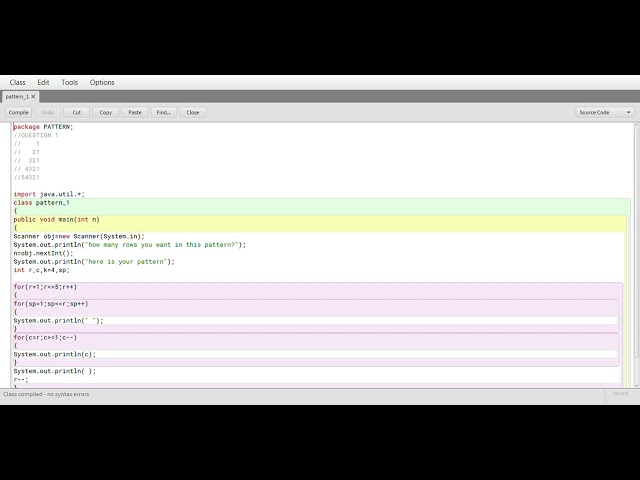Click the 'for(c=r;c>=1;c--)' line
This screenshot has width=640, height=480.
[x=45, y=338]
